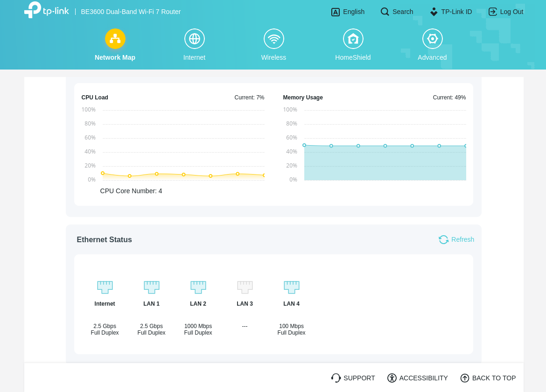546x392 pixels.
Task: Click the 'LAN 2' port label
Action: (x=198, y=304)
